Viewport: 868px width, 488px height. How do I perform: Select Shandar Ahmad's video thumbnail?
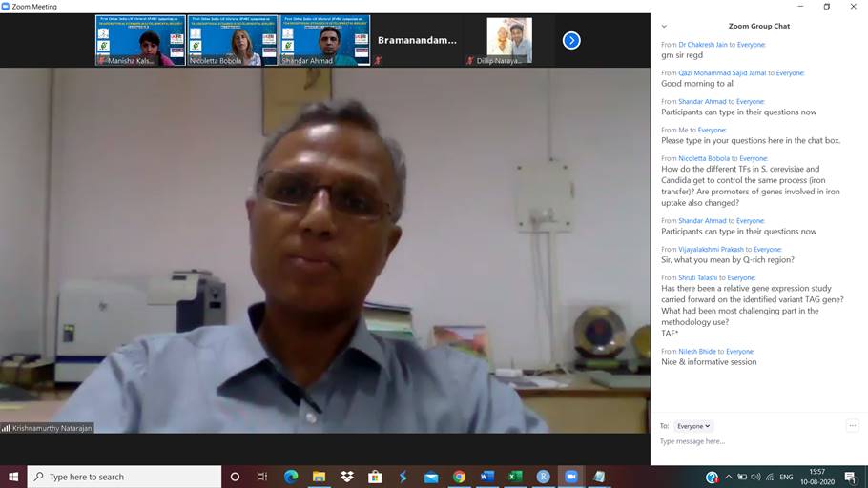[x=324, y=40]
